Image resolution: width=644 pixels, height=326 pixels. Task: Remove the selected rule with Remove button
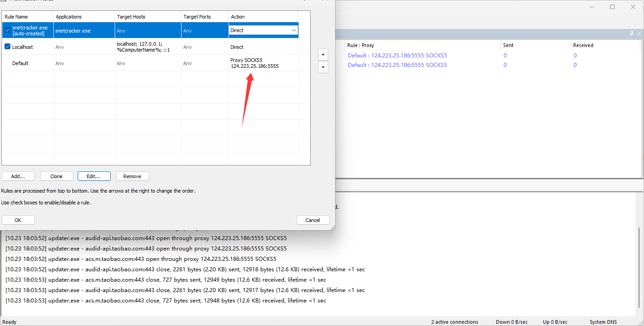click(x=132, y=176)
